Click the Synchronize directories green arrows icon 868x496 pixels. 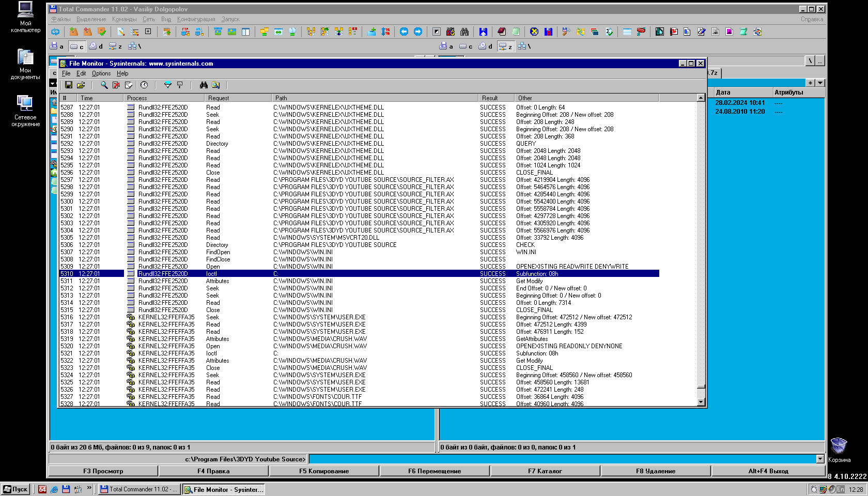pyautogui.click(x=278, y=32)
